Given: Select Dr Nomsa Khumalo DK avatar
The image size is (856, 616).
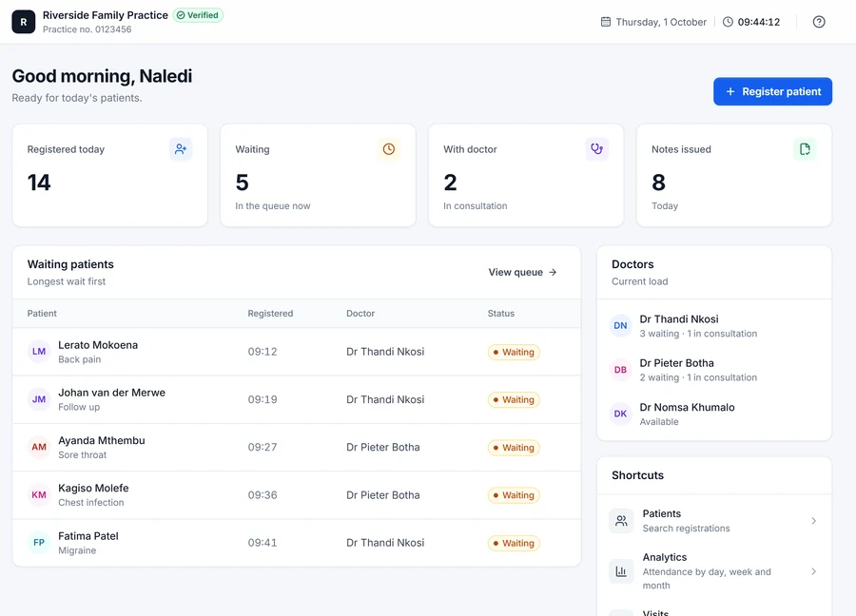Looking at the screenshot, I should 620,414.
